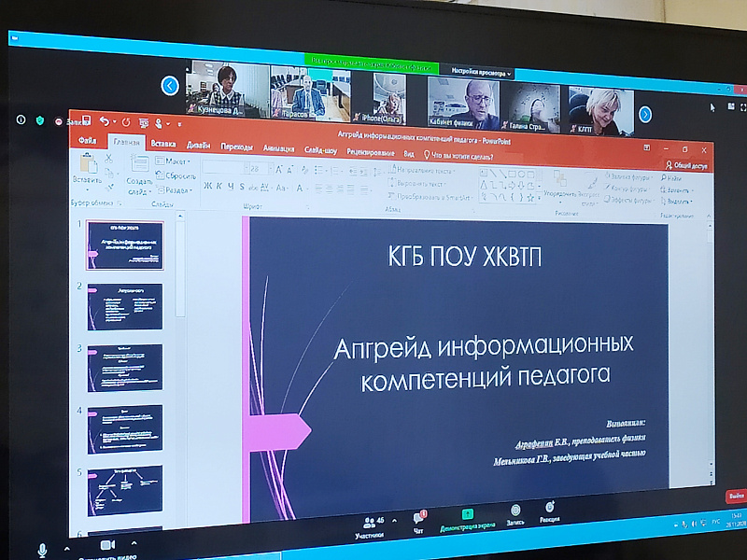Open the Раздел section dropdown
The height and width of the screenshot is (560, 747).
point(175,190)
